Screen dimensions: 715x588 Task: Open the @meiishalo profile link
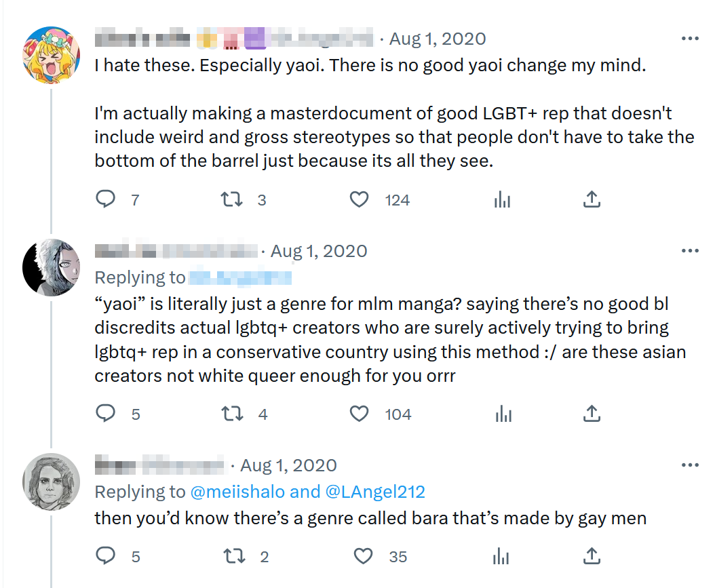239,492
